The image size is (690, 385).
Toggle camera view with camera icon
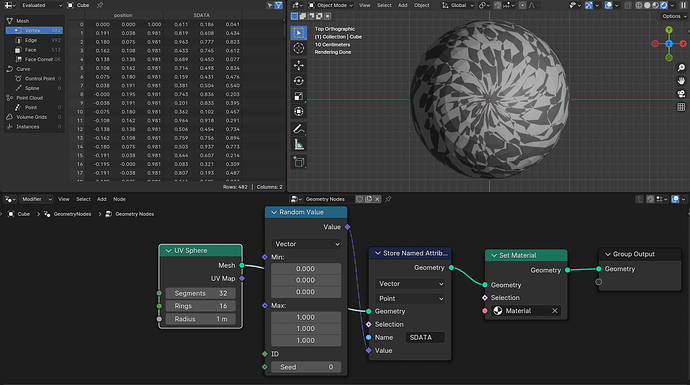click(x=681, y=94)
